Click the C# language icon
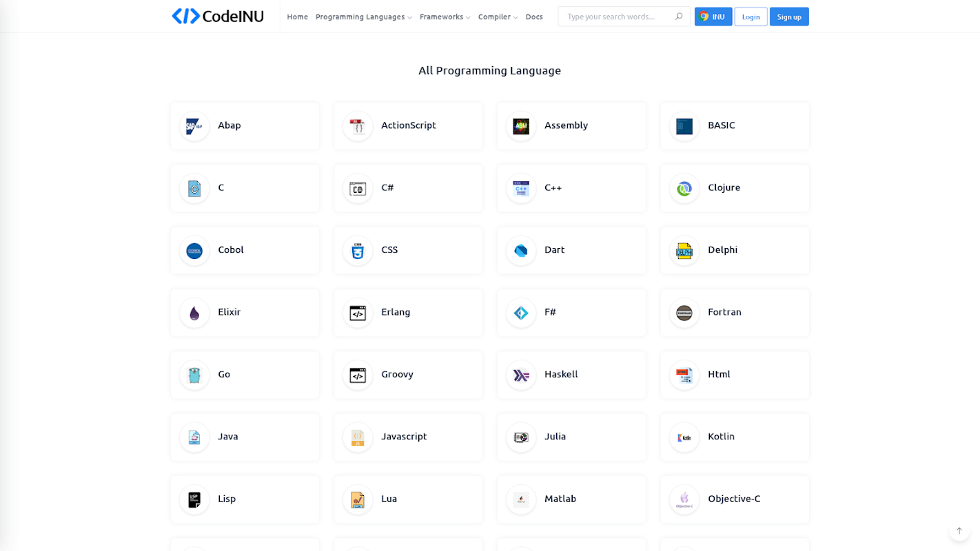Image resolution: width=980 pixels, height=551 pixels. 358,189
